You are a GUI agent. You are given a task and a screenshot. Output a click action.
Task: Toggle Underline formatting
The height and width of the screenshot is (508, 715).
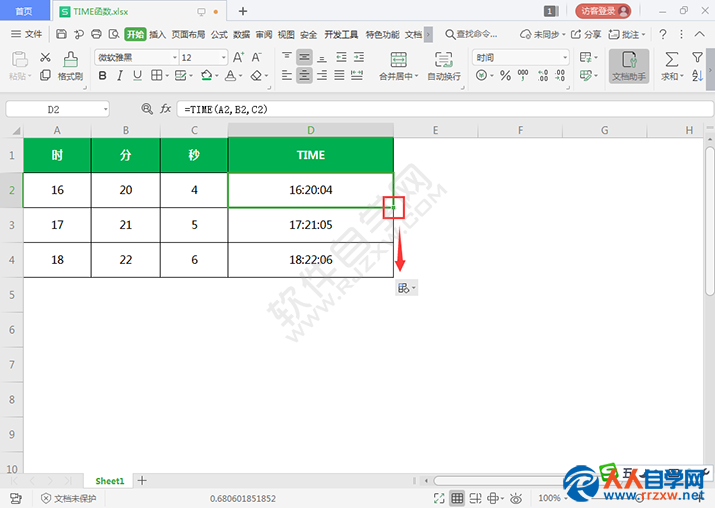tap(137, 75)
